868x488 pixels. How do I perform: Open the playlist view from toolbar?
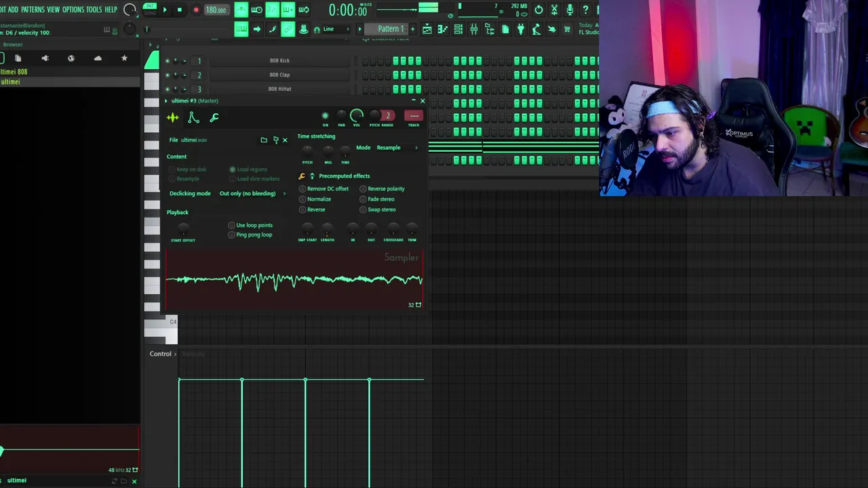(427, 29)
